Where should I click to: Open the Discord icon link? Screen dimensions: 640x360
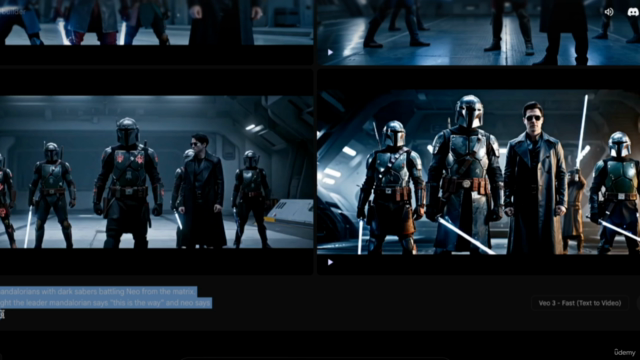(633, 12)
